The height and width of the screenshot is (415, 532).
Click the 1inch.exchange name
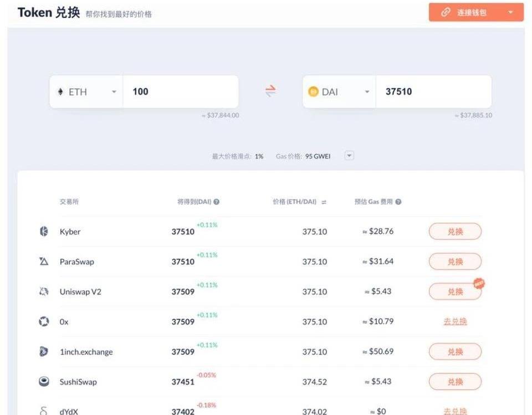click(86, 352)
